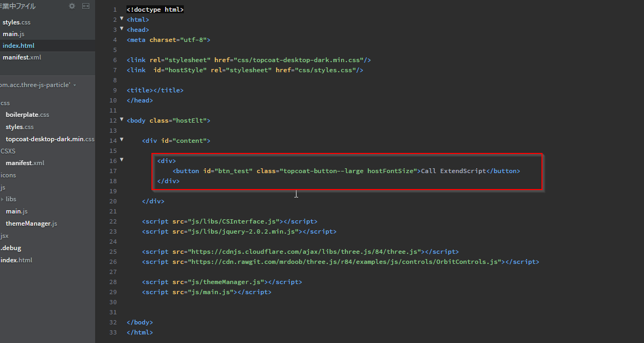Collapse the inner div fold triangle on line 16
The image size is (644, 343).
(122, 160)
